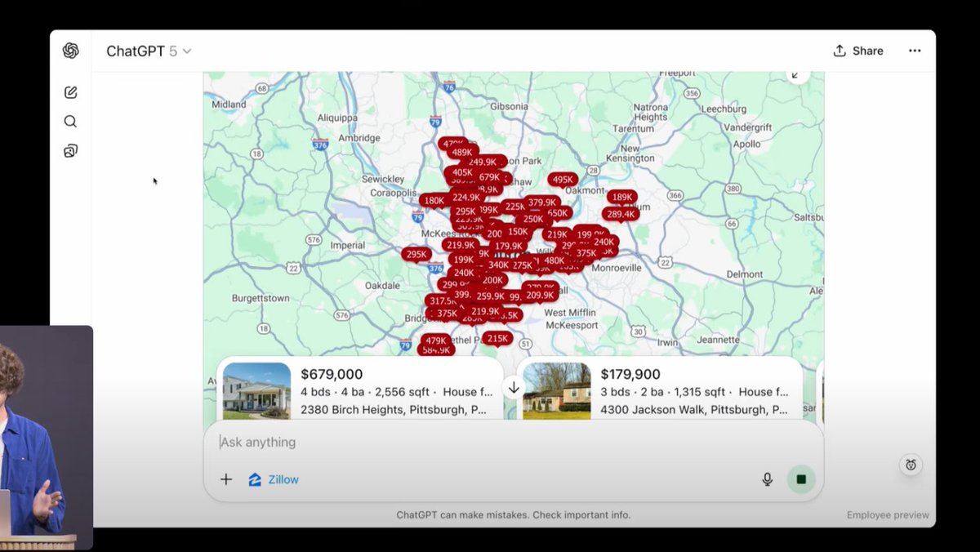Click 2380 Birch Heights address
This screenshot has width=980, height=552.
tap(394, 409)
